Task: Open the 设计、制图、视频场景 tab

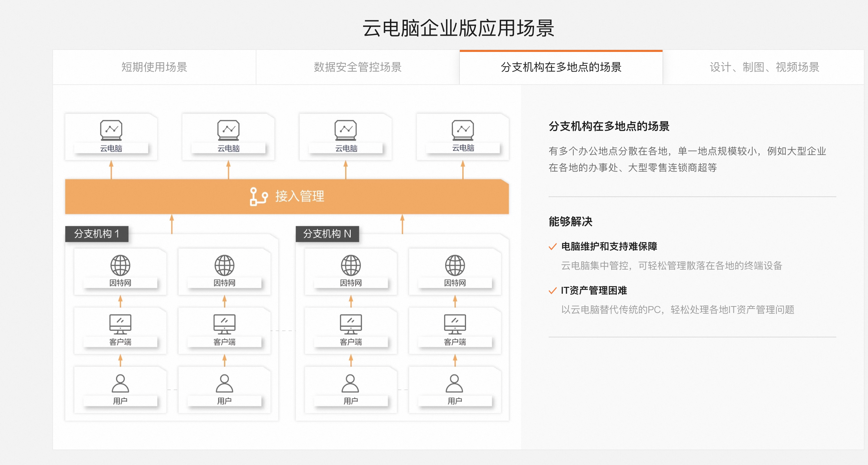Action: [x=764, y=67]
